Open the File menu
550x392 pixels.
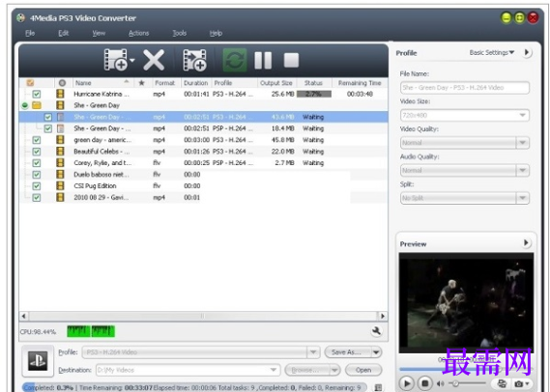click(x=30, y=33)
